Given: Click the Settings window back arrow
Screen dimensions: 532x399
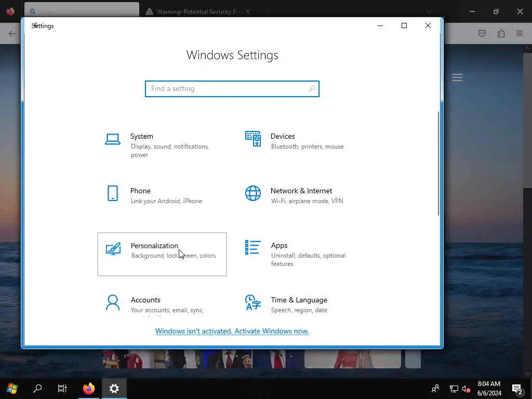Looking at the screenshot, I should coord(35,25).
